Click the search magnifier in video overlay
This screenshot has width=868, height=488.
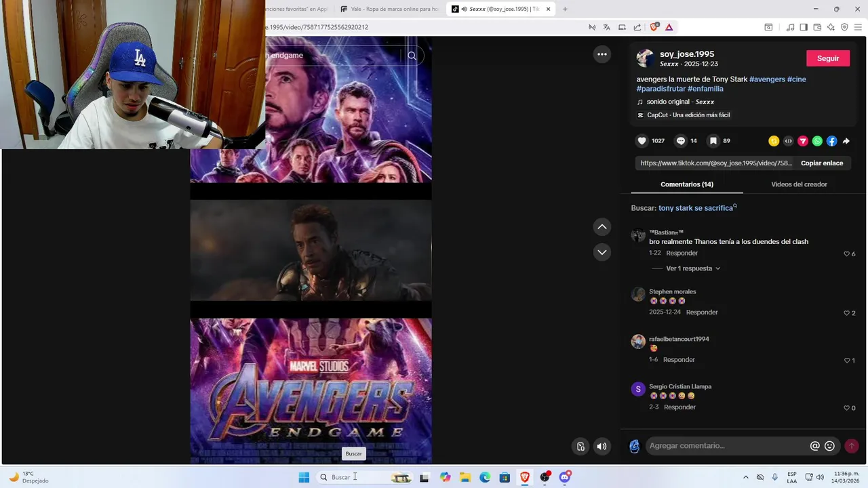coord(412,56)
